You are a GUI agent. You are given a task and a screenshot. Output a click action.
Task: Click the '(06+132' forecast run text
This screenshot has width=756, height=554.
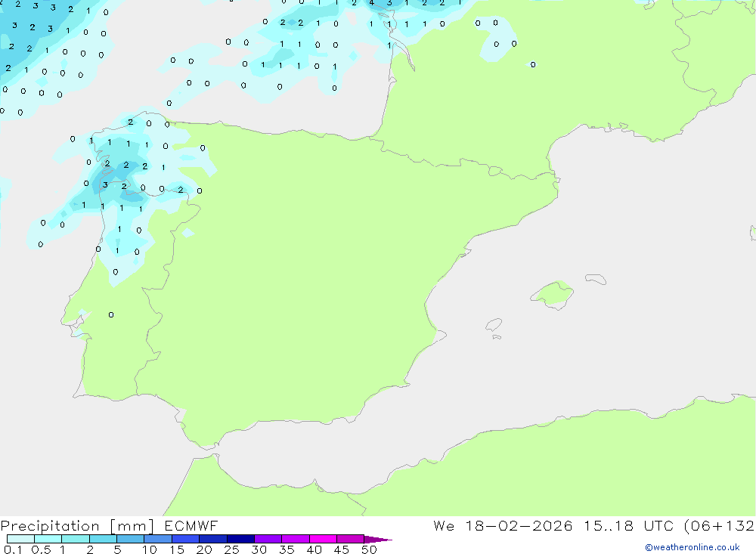(719, 526)
